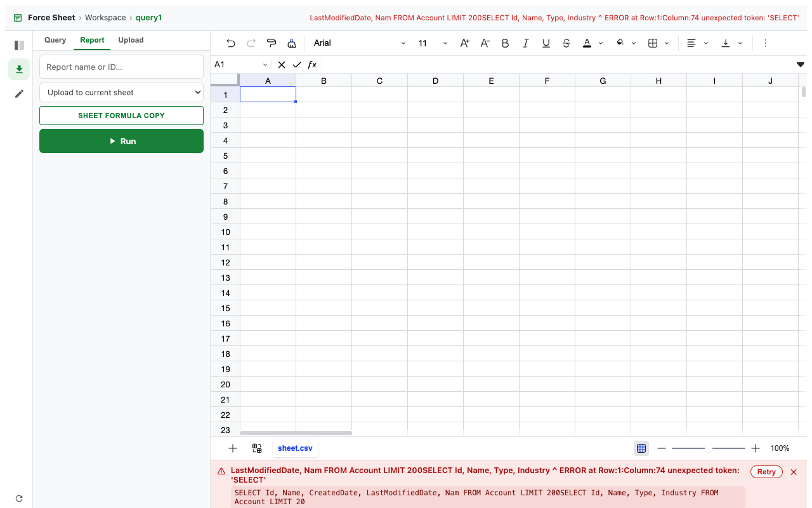Apply the text color A icon
The image size is (812, 508).
tap(587, 43)
